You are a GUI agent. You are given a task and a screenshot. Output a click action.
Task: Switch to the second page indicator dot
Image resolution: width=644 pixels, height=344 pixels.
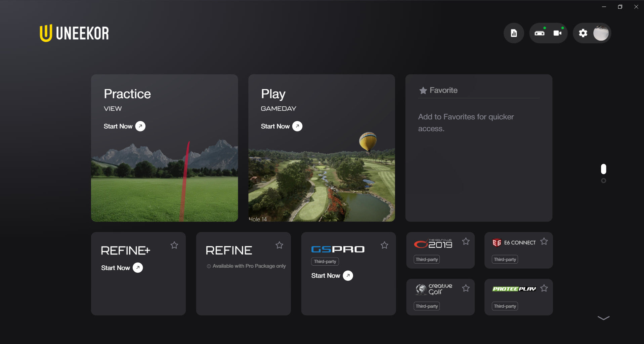pyautogui.click(x=603, y=181)
